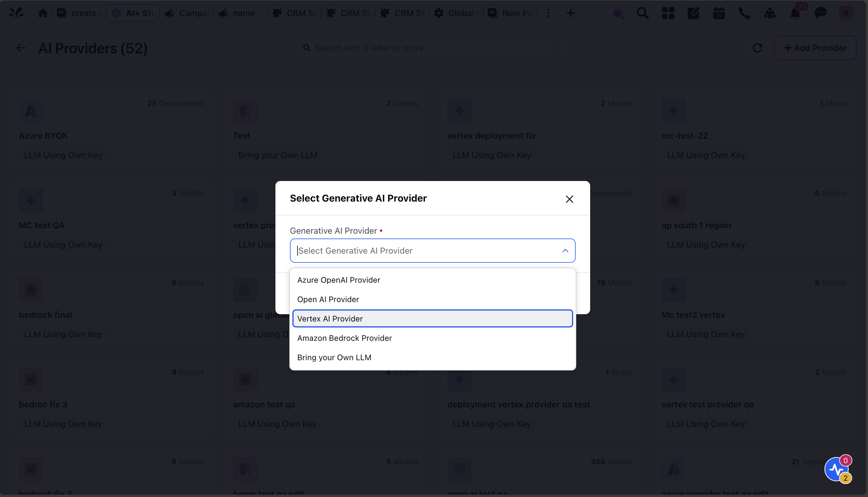Screen dimensions: 868x497
Task: Click the AI sparkle icon in top bar
Action: pyautogui.click(x=618, y=13)
